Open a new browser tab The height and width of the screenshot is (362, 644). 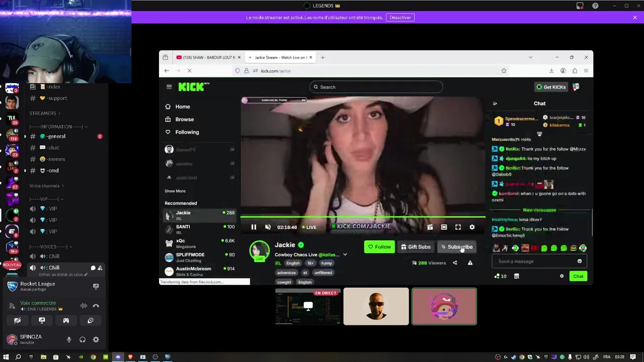click(323, 57)
